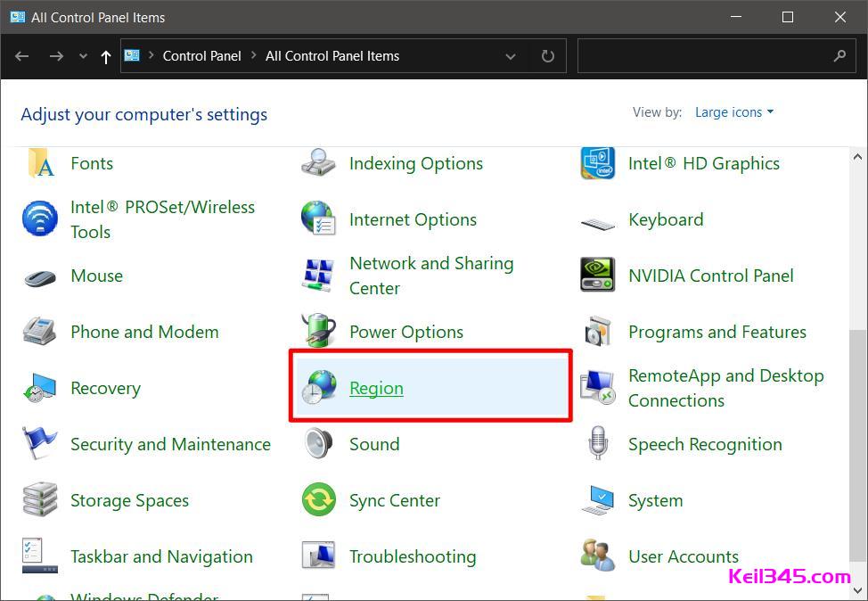Open the Intel HD Graphics icon
This screenshot has width=868, height=601.
click(597, 163)
